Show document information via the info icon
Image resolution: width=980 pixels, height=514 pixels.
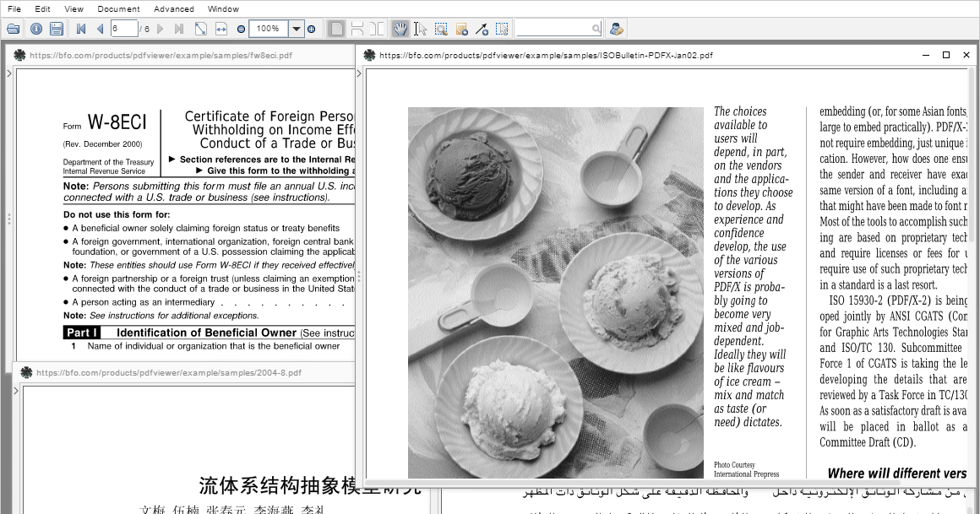pos(35,28)
